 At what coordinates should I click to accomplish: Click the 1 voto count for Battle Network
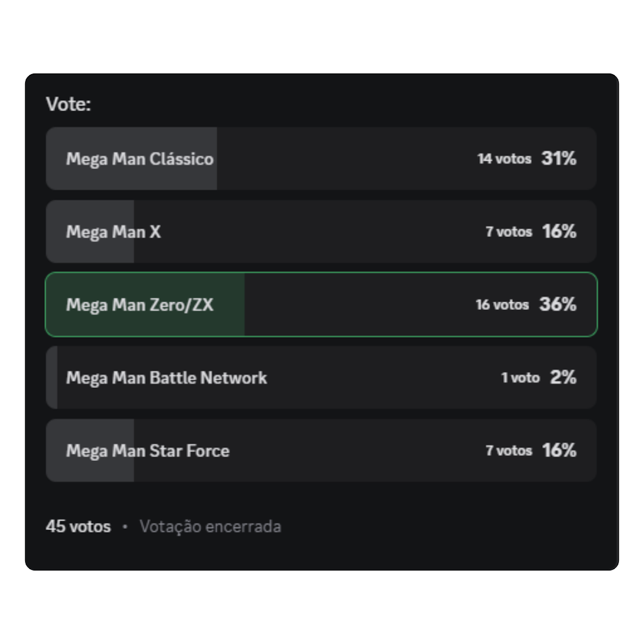(520, 377)
